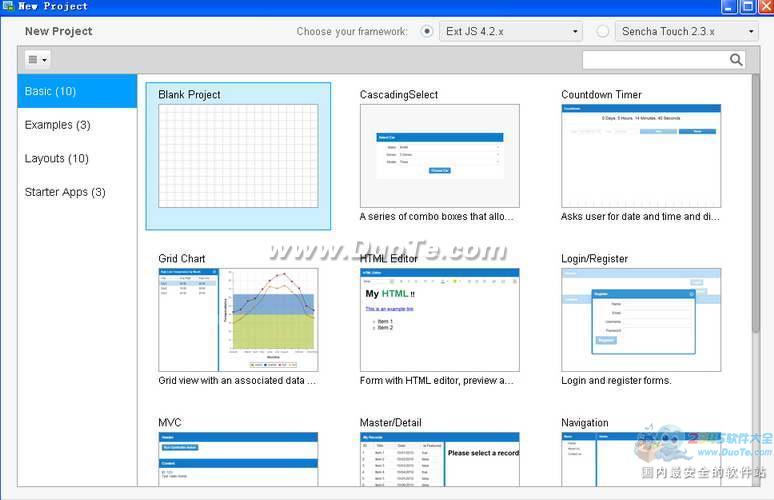774x500 pixels.
Task: Select the Examples (3) category
Action: tap(77, 125)
